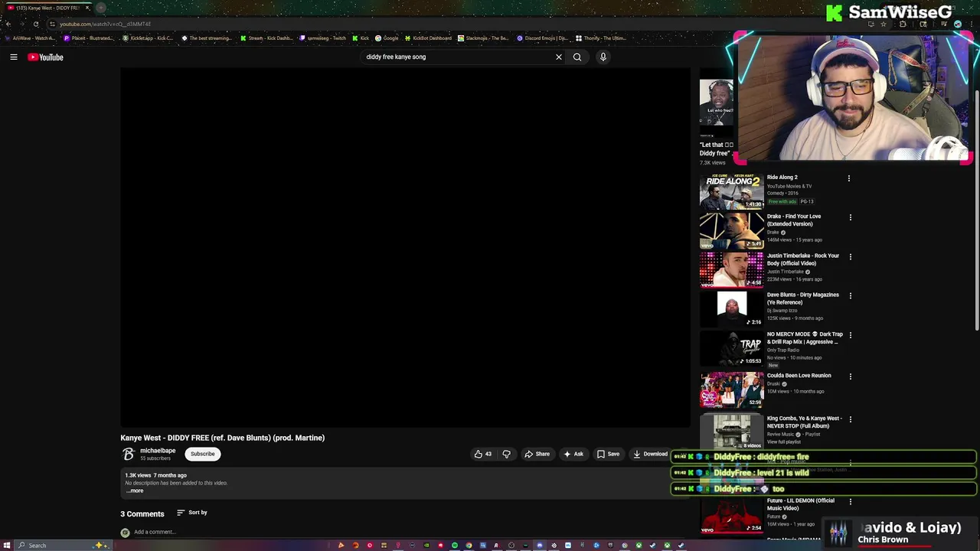Click the magnifier search button
The image size is (980, 551).
(577, 57)
